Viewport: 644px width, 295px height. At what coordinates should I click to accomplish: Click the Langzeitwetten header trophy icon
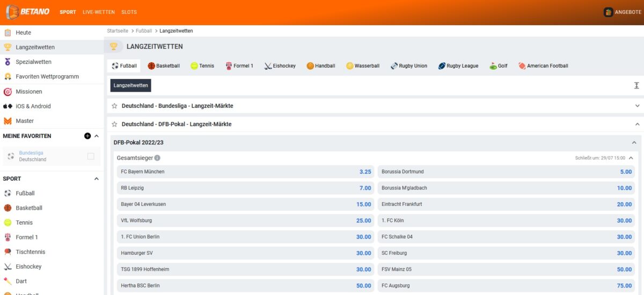coord(114,47)
